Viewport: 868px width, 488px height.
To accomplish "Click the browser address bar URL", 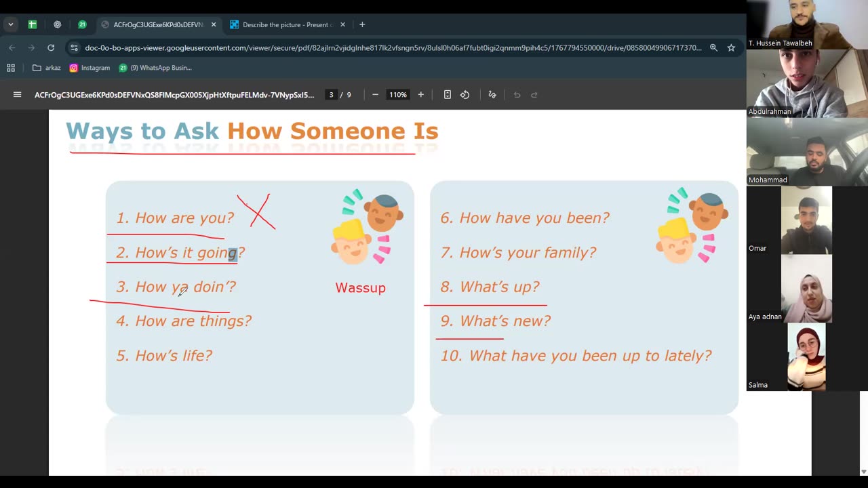I will click(393, 47).
